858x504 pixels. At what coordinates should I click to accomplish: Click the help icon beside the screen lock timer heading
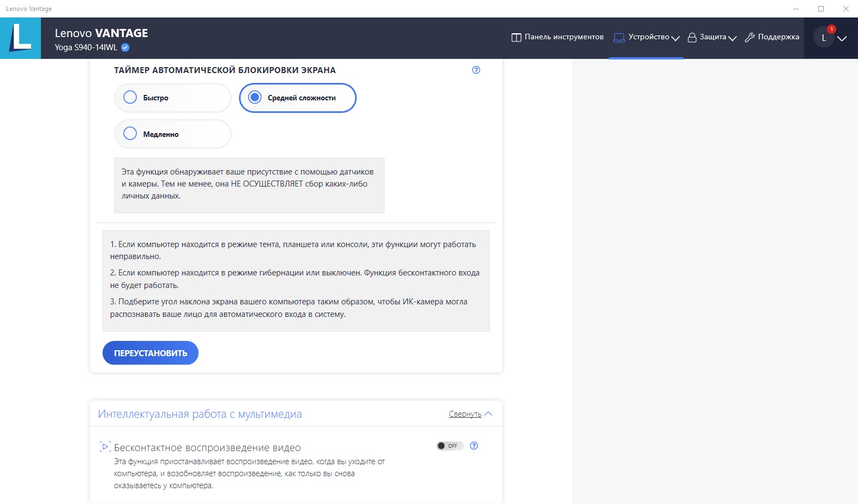click(x=476, y=70)
